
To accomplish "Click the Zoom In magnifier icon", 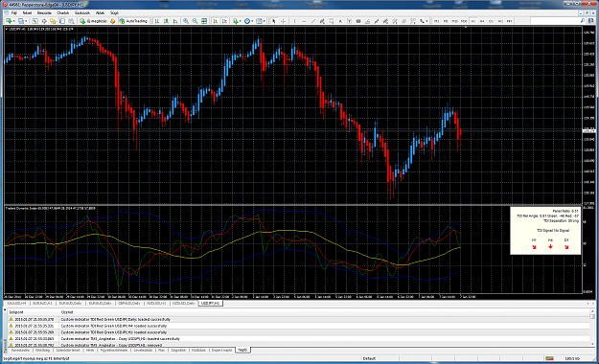I will tap(186, 21).
